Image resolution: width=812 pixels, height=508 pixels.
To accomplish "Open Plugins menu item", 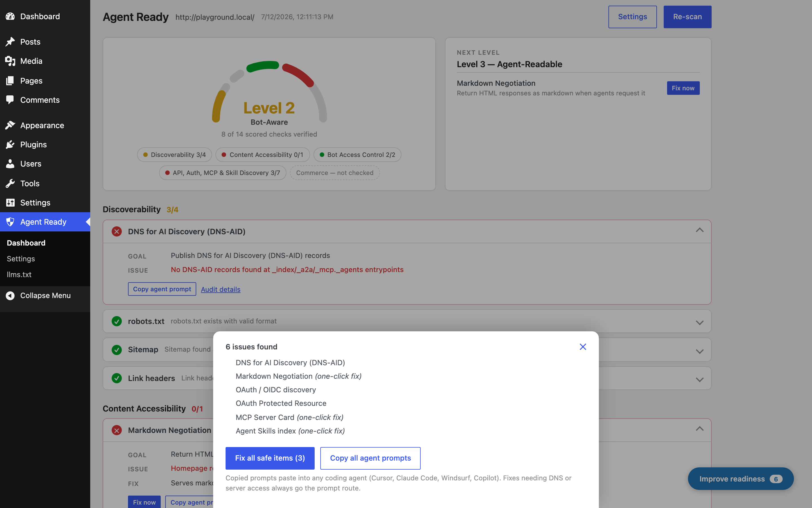I will (x=45, y=144).
